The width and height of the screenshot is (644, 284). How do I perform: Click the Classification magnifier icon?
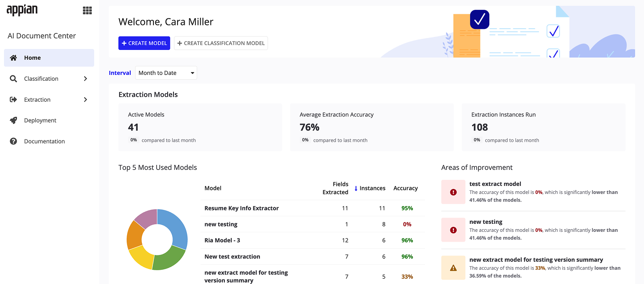pyautogui.click(x=13, y=79)
